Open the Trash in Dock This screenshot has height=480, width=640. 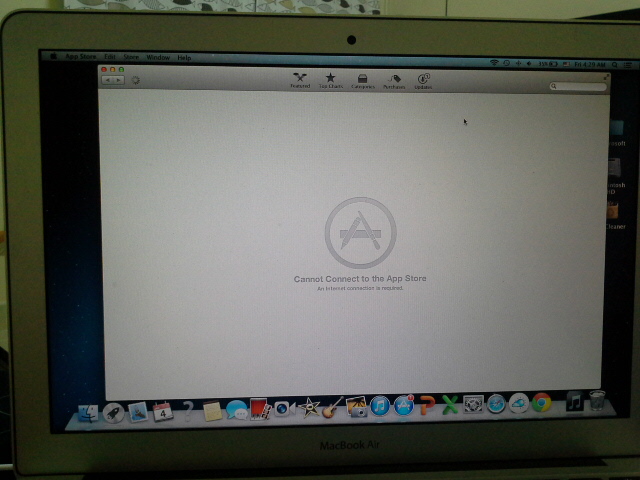tap(597, 400)
